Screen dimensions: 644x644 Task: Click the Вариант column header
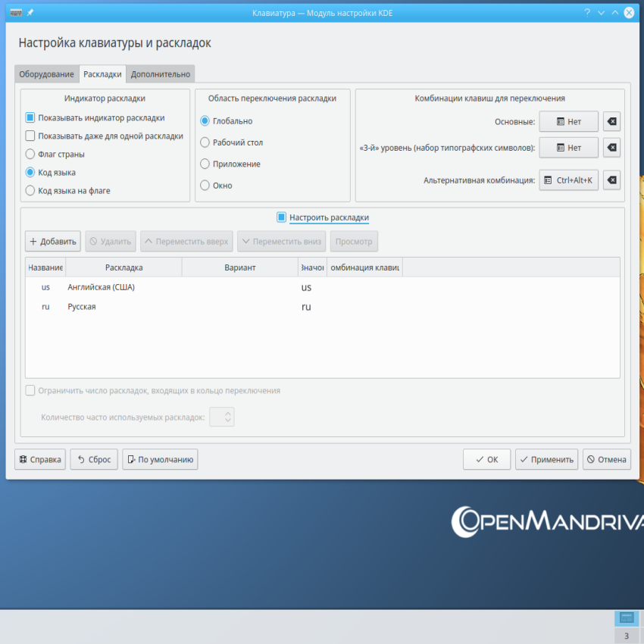pos(240,267)
